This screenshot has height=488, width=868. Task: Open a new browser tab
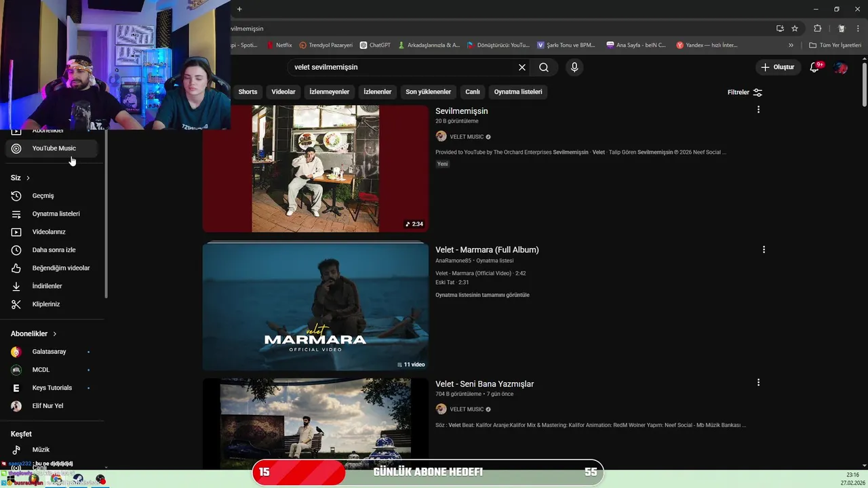(x=239, y=9)
